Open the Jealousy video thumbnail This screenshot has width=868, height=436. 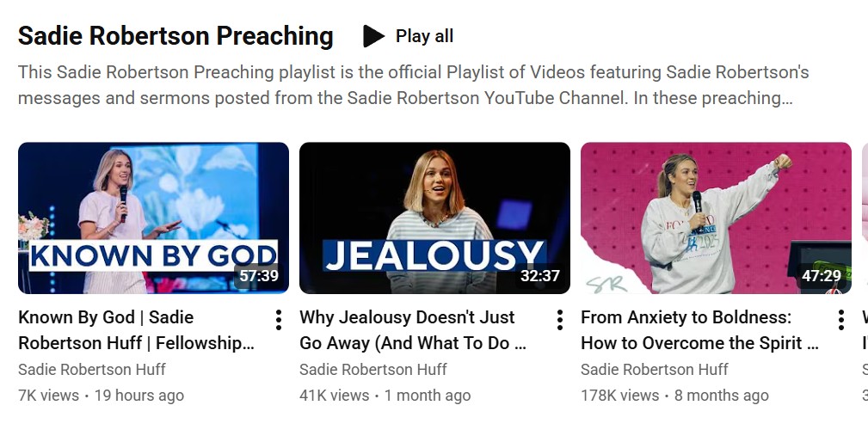[434, 218]
